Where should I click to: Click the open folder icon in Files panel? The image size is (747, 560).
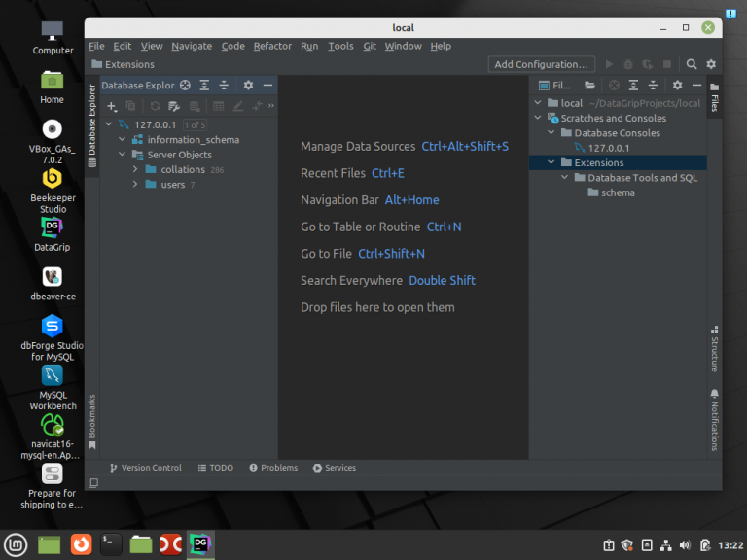click(x=589, y=86)
